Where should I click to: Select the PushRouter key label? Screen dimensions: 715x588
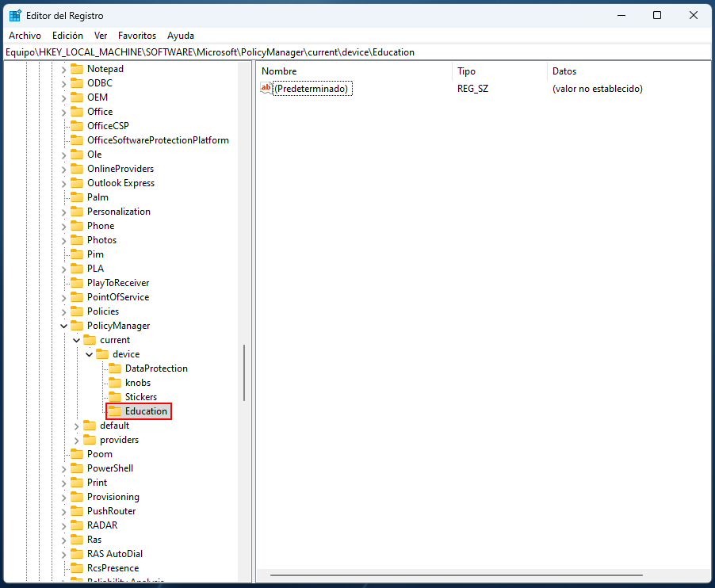coord(111,511)
